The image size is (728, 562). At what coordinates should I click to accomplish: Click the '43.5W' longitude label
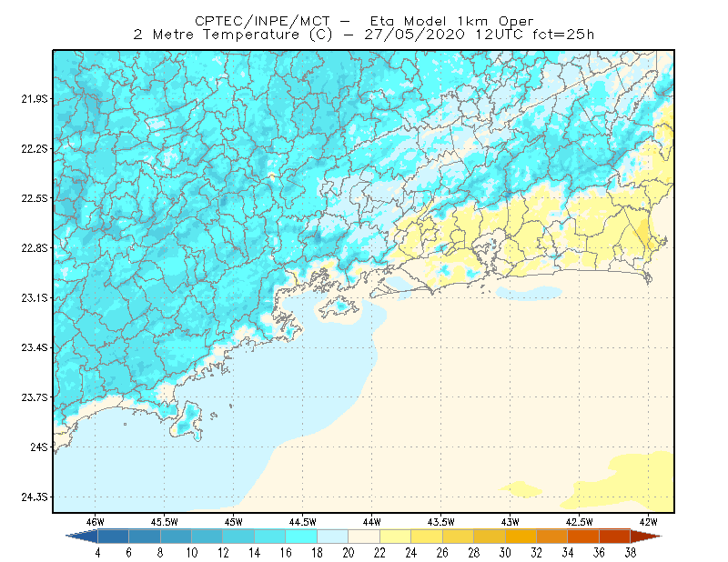pos(441,522)
